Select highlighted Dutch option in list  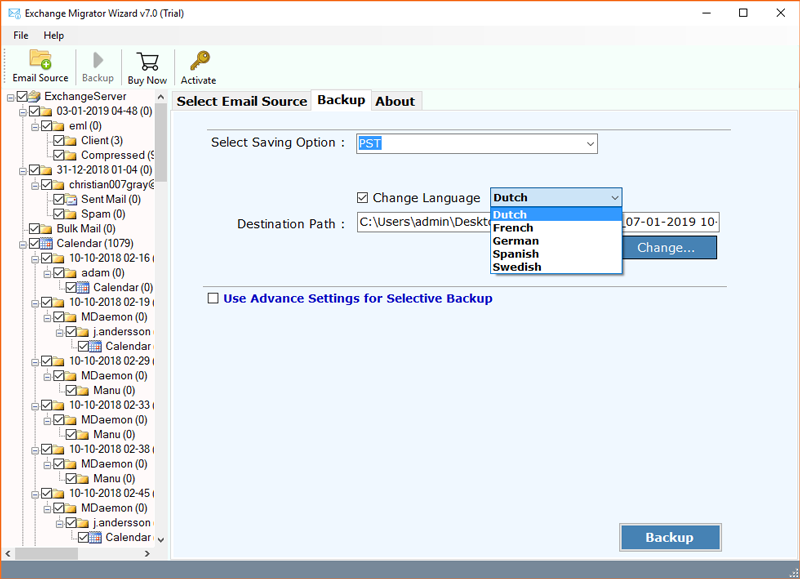coord(556,215)
